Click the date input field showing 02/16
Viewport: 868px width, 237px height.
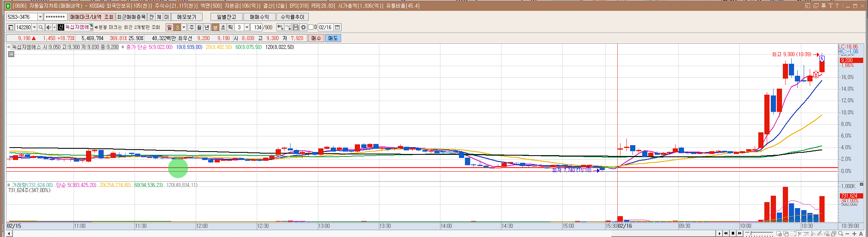(325, 27)
